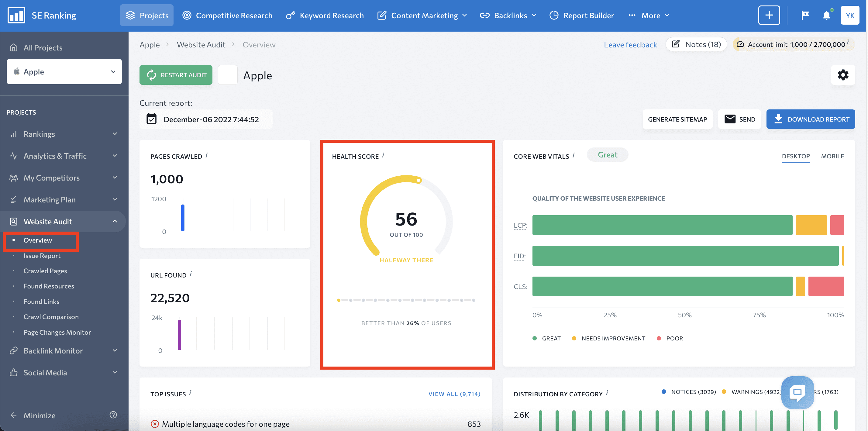Open Report Builder menu item
Image resolution: width=868 pixels, height=431 pixels.
tap(582, 16)
